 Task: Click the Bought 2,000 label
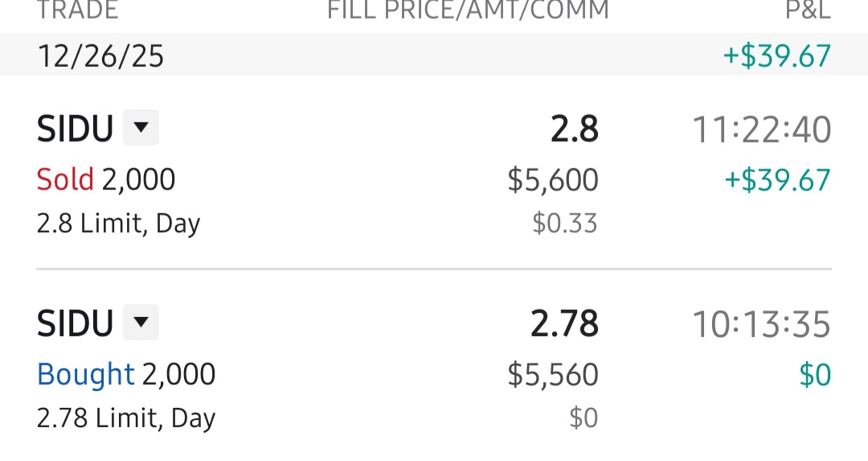126,374
